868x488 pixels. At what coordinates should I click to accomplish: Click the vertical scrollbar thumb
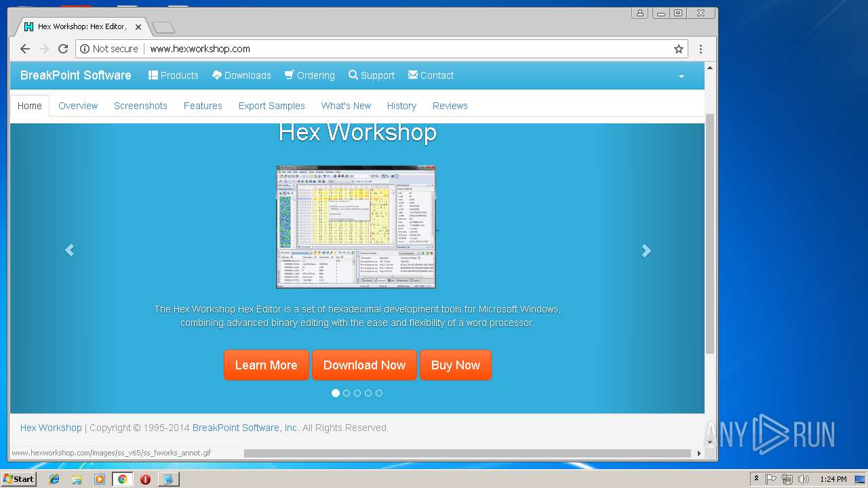(710, 234)
